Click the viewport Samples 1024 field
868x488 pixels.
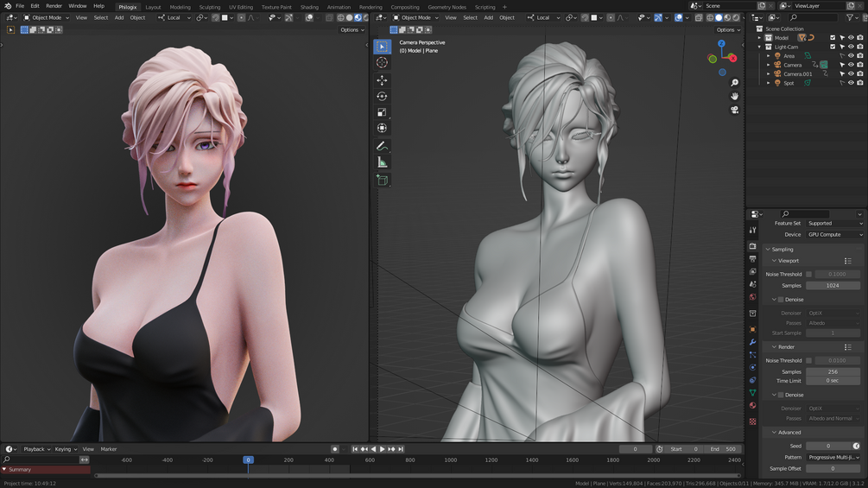pyautogui.click(x=833, y=286)
